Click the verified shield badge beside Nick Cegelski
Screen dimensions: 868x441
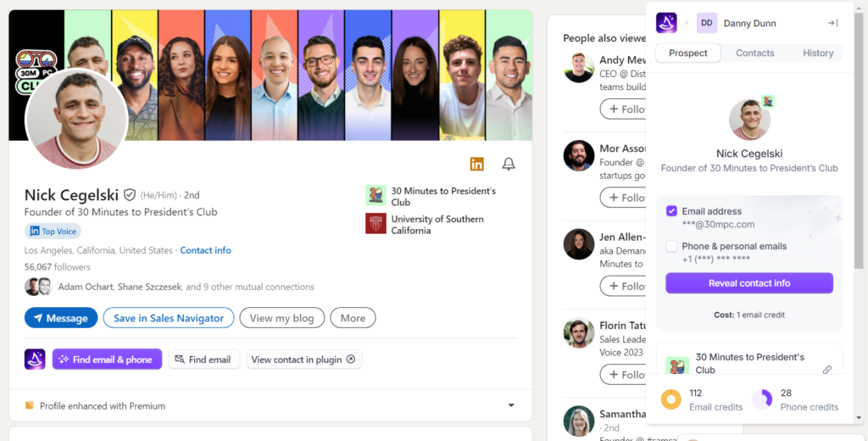click(x=130, y=195)
